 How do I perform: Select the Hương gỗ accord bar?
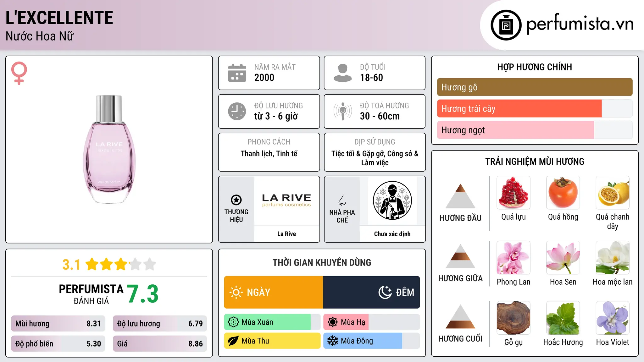[535, 87]
